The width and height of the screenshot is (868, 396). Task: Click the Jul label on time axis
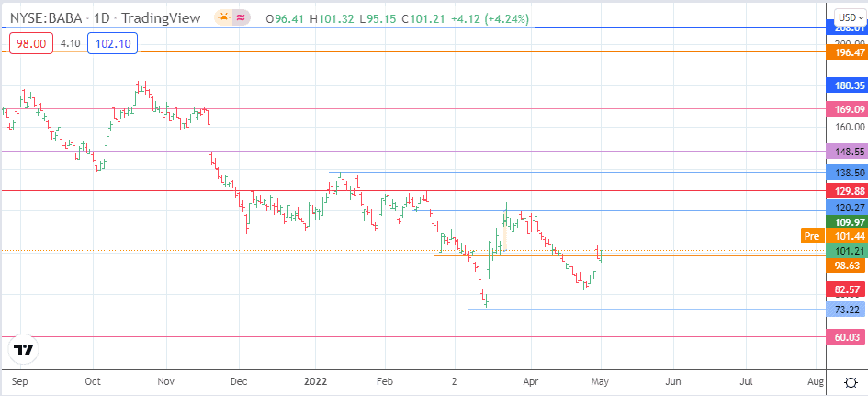[746, 381]
